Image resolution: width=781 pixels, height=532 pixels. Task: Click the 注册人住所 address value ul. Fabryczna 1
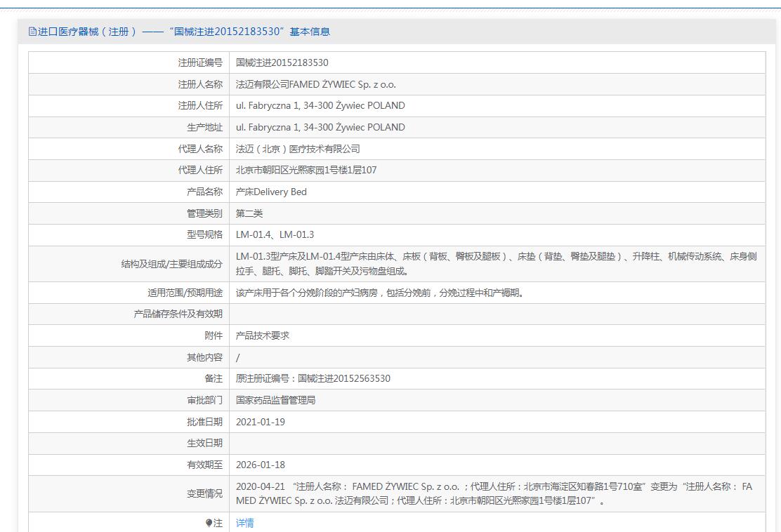(x=320, y=105)
